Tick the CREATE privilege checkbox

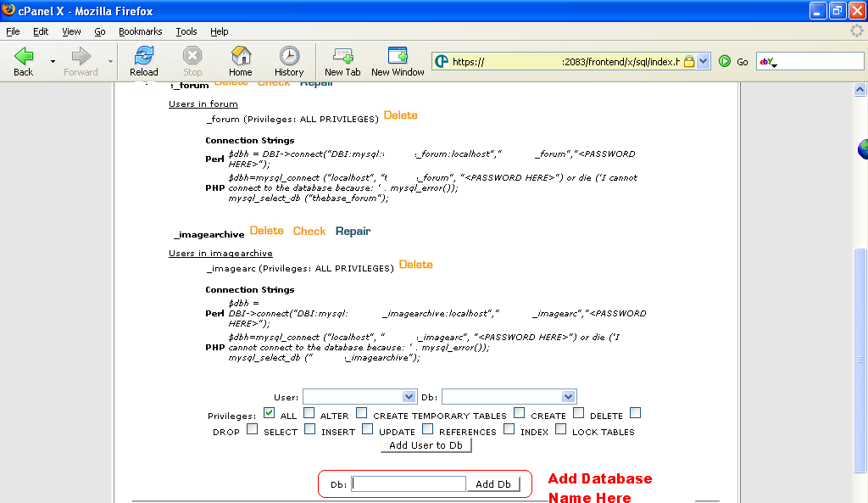520,413
